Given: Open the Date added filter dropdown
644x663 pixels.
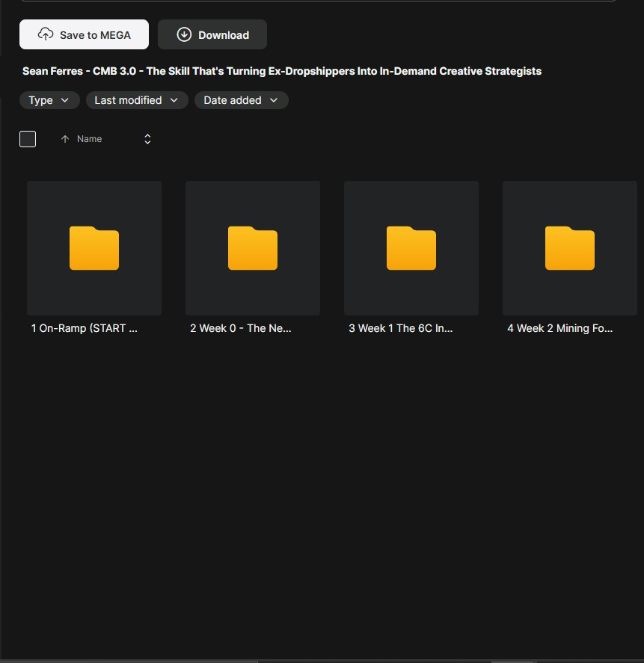Looking at the screenshot, I should pyautogui.click(x=241, y=100).
